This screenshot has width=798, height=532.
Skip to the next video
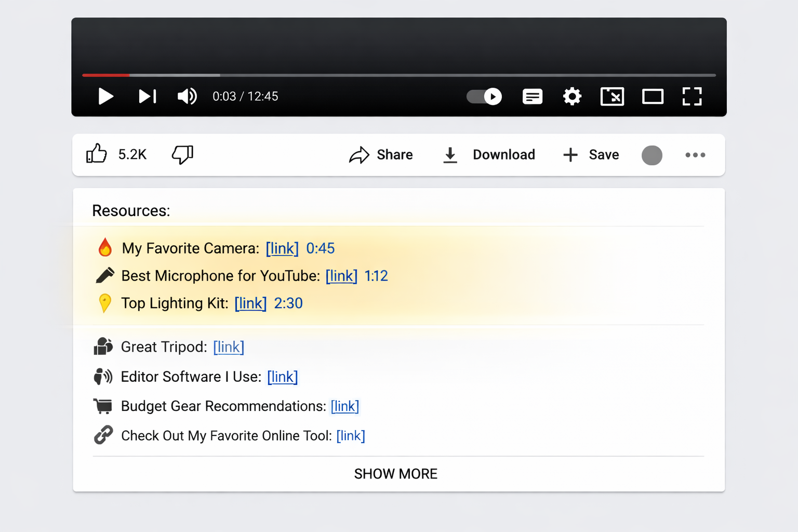pos(147,96)
